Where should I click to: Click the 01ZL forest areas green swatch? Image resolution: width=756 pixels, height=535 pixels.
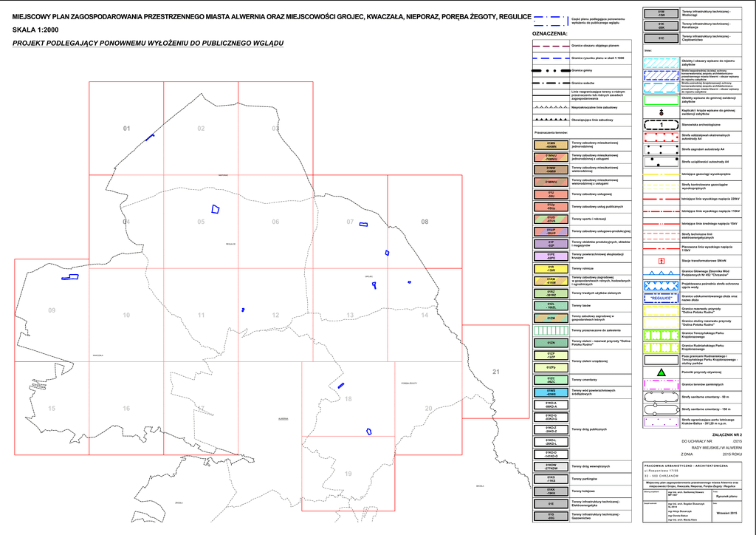[x=551, y=305]
